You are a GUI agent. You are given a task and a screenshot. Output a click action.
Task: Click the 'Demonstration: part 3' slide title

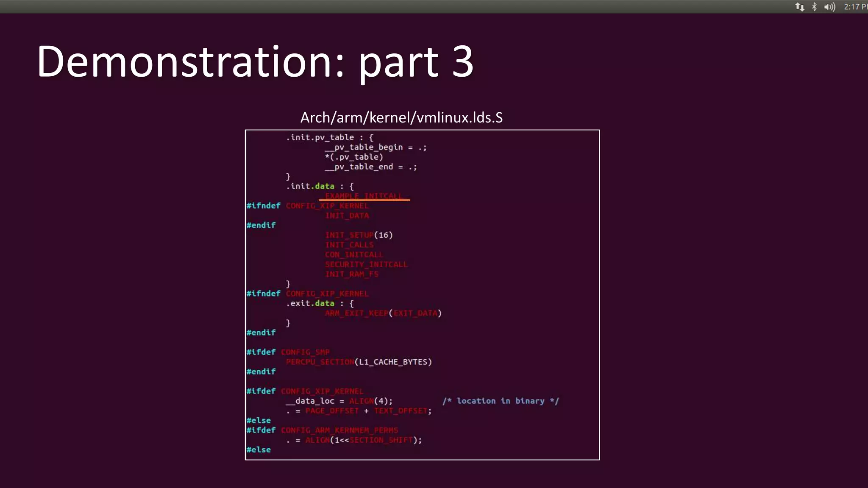255,62
